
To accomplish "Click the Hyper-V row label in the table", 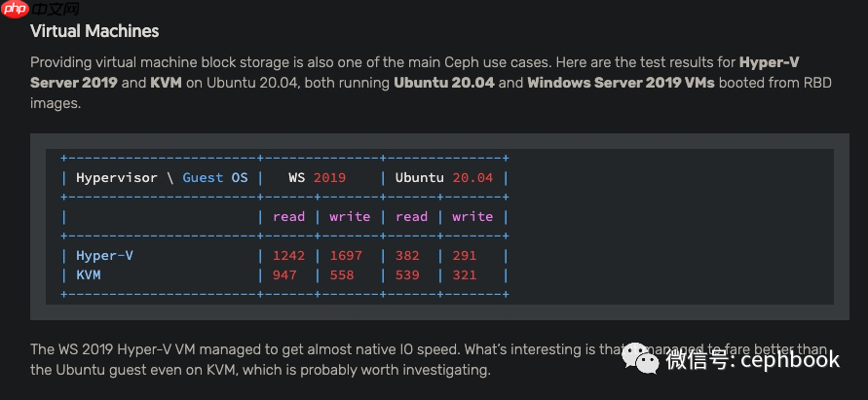I will click(x=104, y=256).
